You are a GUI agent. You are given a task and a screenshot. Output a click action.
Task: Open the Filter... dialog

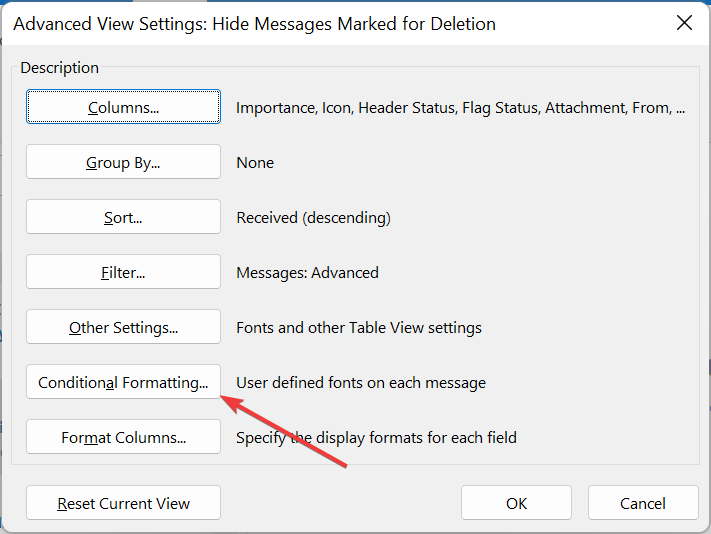click(123, 272)
